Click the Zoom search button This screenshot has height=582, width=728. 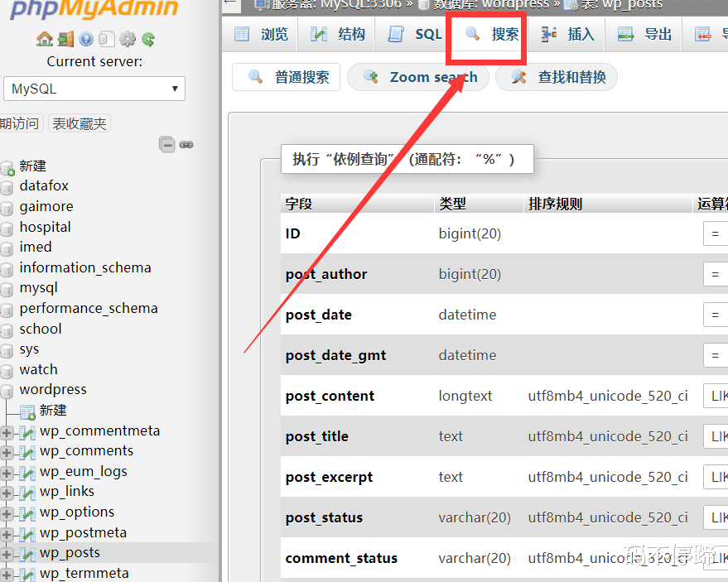coord(421,77)
